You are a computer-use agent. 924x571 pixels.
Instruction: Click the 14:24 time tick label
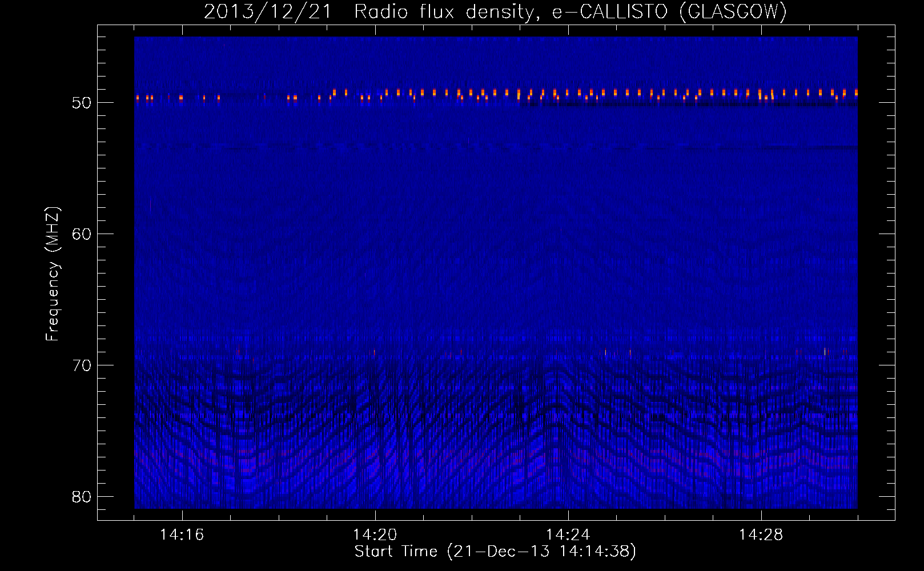[x=568, y=535]
